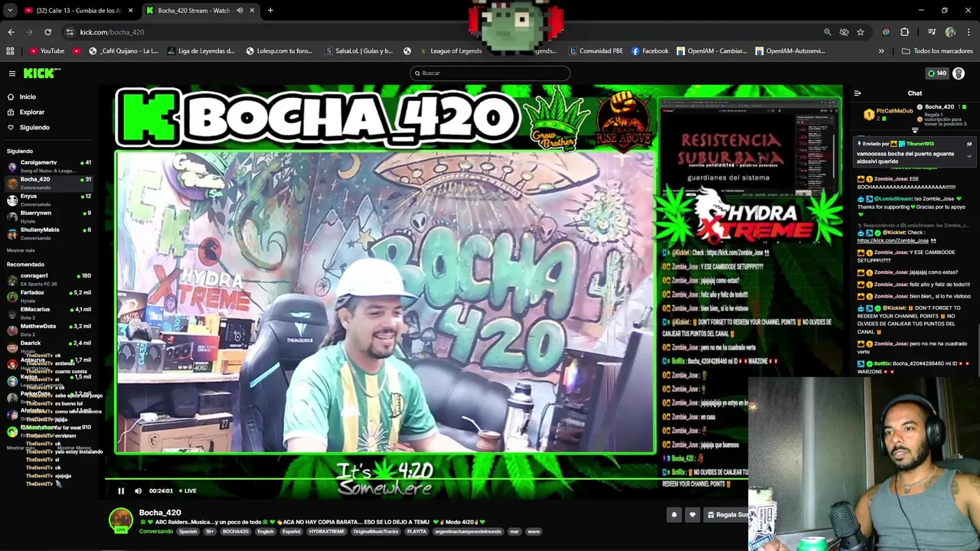980x551 pixels.
Task: Click the Spanish tag
Action: click(188, 531)
